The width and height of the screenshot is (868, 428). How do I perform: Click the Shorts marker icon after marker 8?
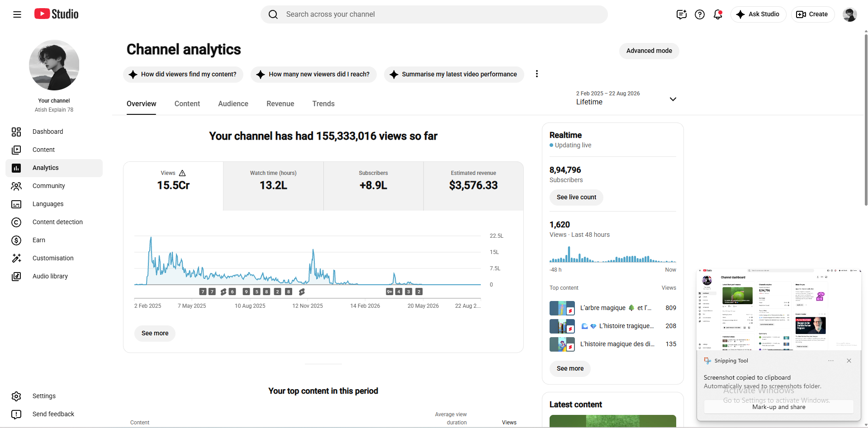(302, 292)
